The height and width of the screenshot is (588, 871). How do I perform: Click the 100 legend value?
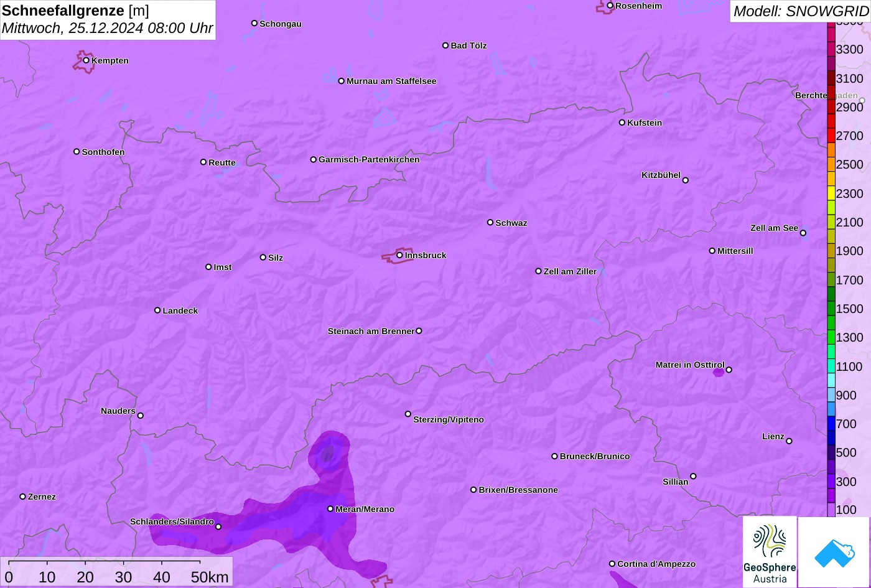point(846,510)
